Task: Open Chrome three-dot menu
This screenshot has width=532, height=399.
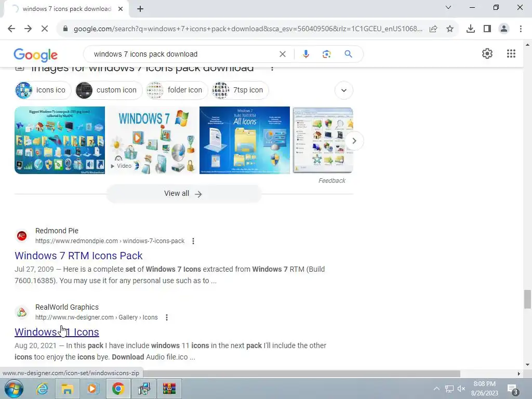Action: [521, 29]
